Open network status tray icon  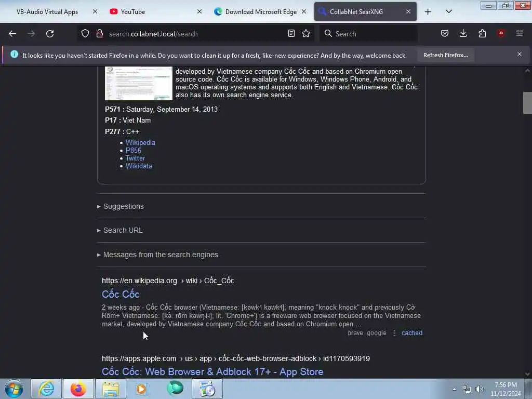[467, 389]
